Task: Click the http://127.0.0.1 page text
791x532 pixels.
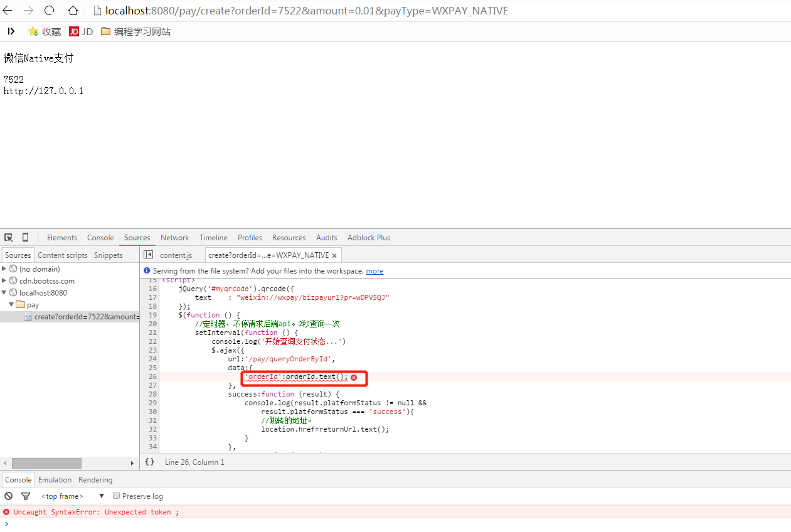Action: coord(43,91)
